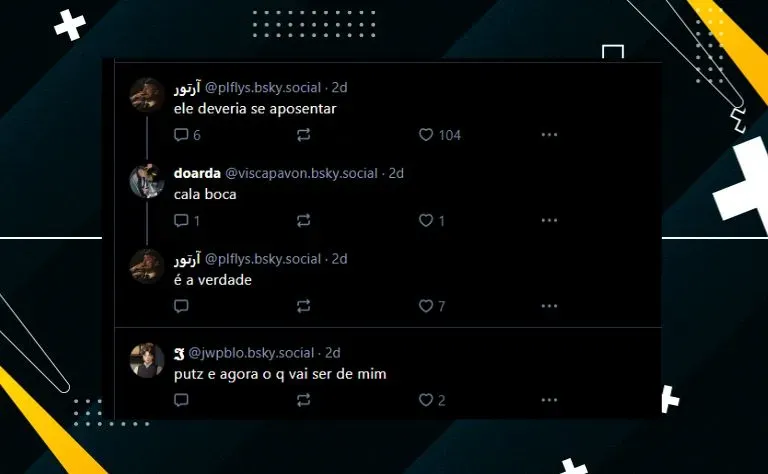Reply to "putz e agora" post
The width and height of the screenshot is (768, 474).
coord(181,400)
